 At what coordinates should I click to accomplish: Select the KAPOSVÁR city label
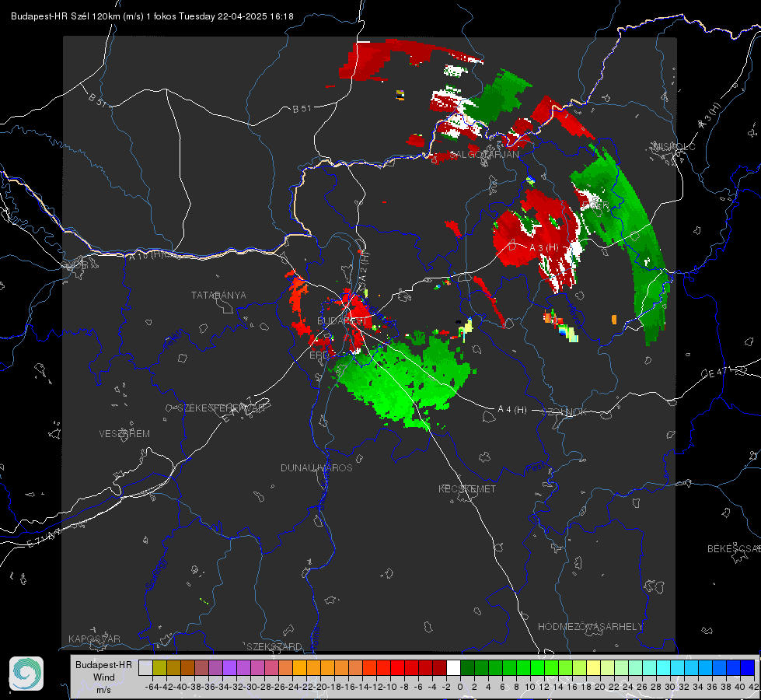tap(94, 639)
